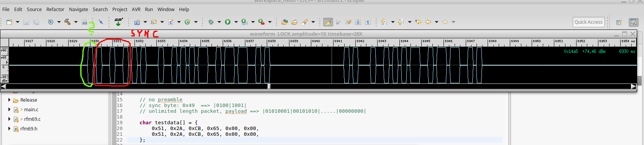Click the External Tools run icon

[x=261, y=22]
